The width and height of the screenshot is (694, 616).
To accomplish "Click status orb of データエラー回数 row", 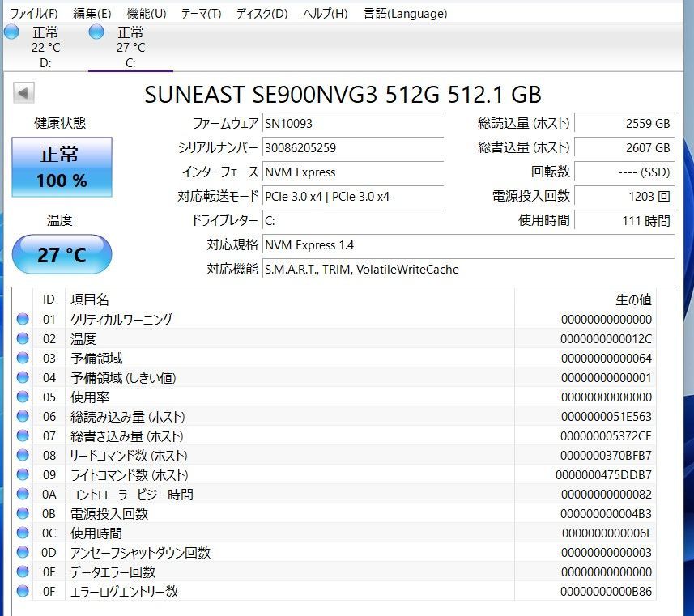I will click(x=23, y=571).
